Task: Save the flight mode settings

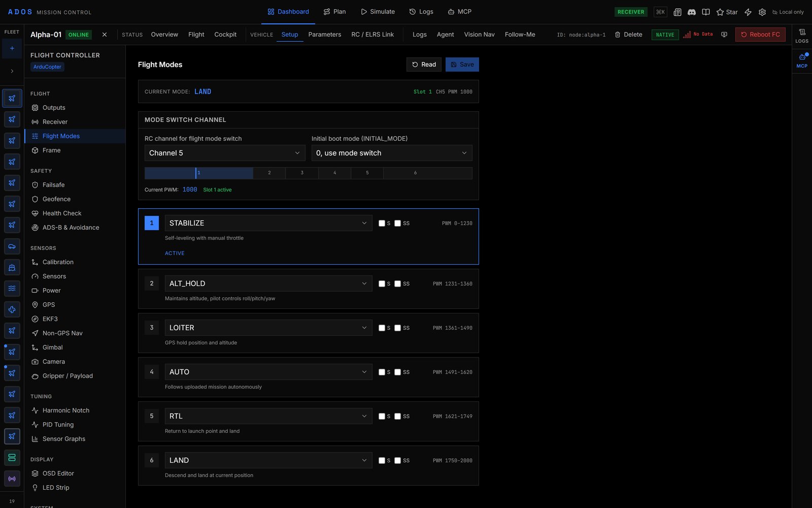Action: pyautogui.click(x=462, y=65)
